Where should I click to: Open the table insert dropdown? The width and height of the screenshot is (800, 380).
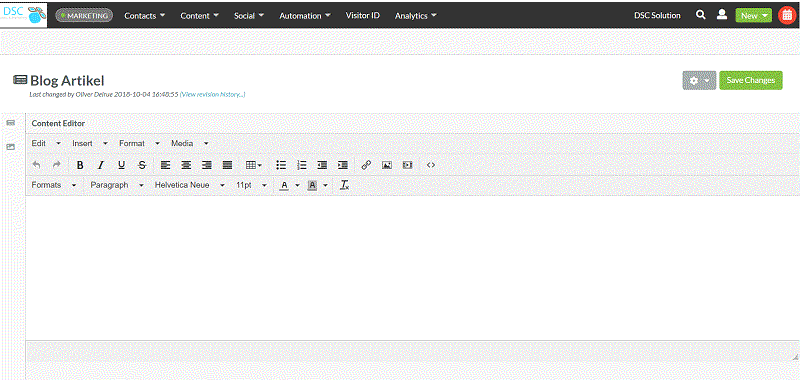254,165
